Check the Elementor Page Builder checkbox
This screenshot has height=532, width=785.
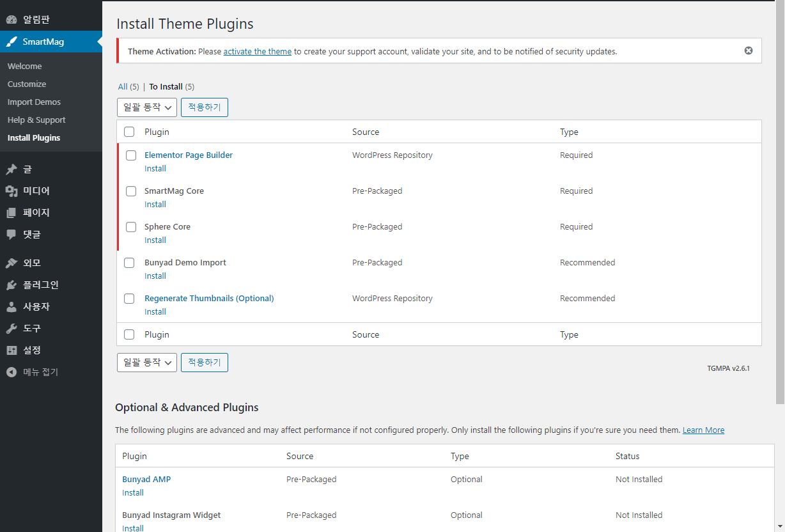click(131, 155)
